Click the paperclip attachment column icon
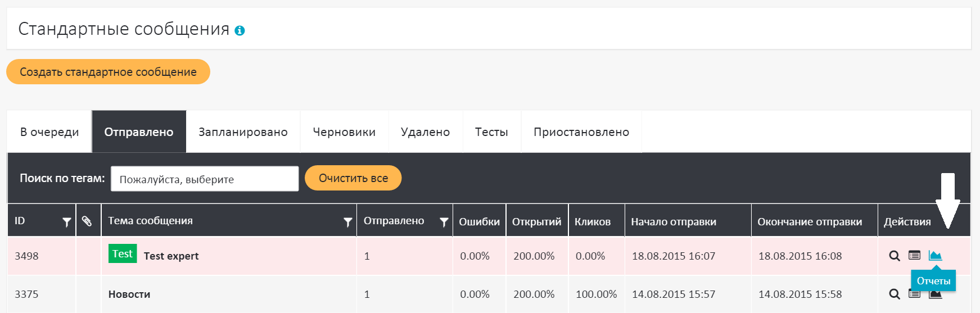 (87, 221)
